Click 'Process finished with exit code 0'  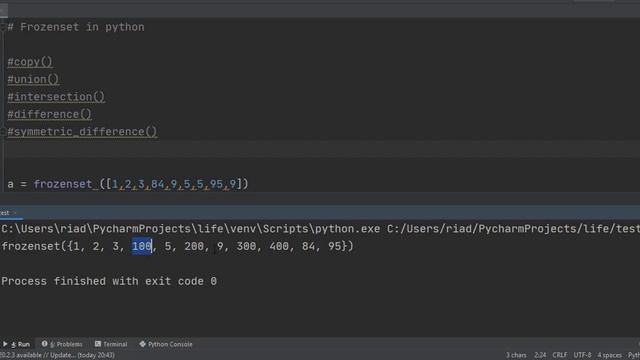109,281
